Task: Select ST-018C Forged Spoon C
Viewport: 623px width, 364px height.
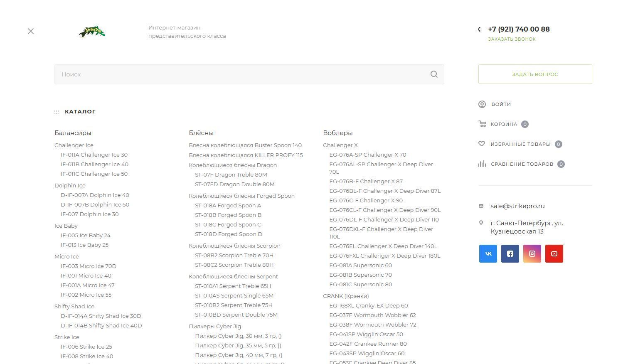Action: tap(228, 224)
